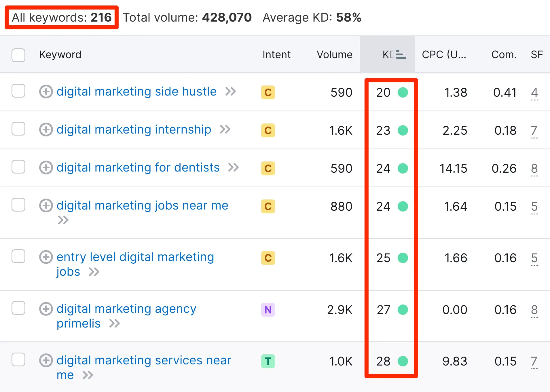The width and height of the screenshot is (550, 392).
Task: Sort table by Volume column header
Action: click(334, 54)
